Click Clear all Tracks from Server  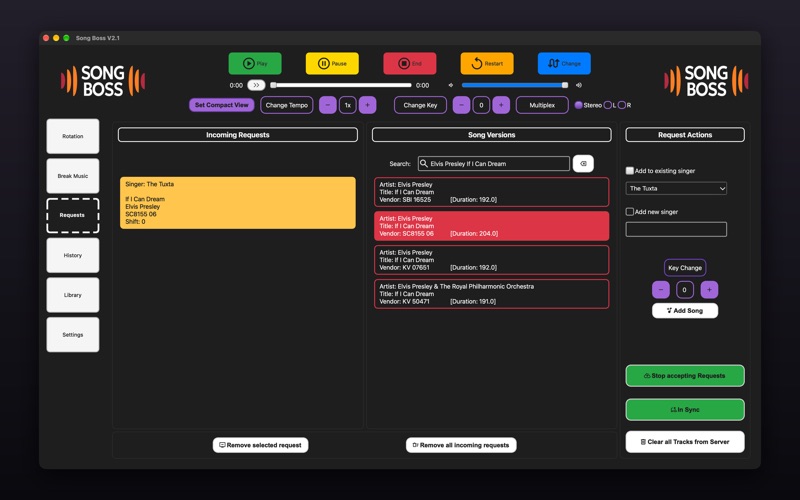pos(685,442)
